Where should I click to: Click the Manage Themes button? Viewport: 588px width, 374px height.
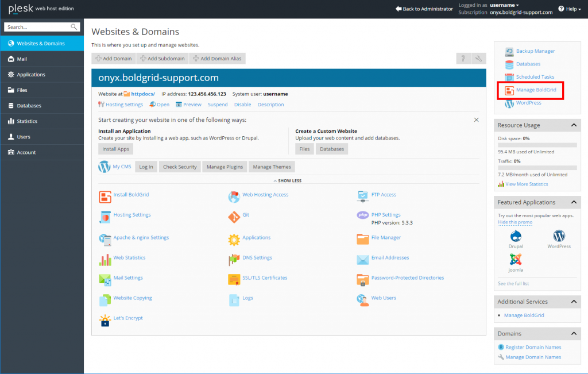click(272, 167)
